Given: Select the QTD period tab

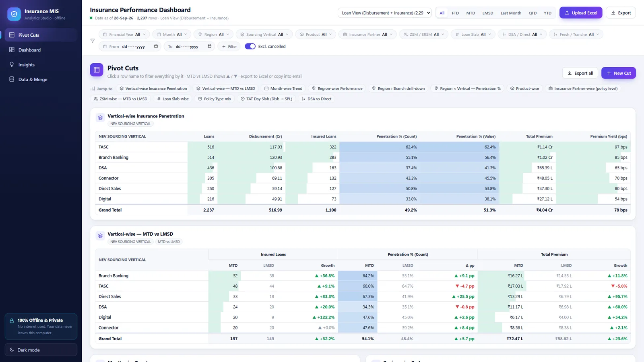Looking at the screenshot, I should click(533, 13).
